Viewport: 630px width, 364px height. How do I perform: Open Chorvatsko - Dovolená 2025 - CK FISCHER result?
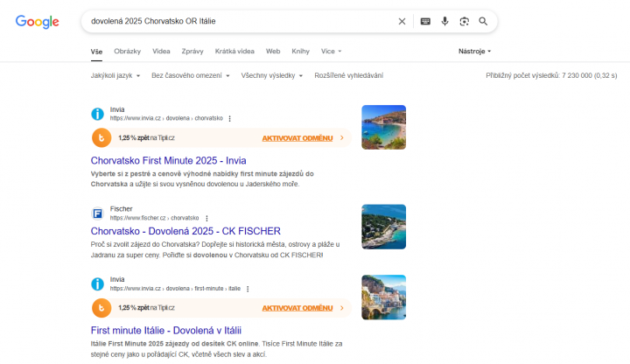click(185, 231)
